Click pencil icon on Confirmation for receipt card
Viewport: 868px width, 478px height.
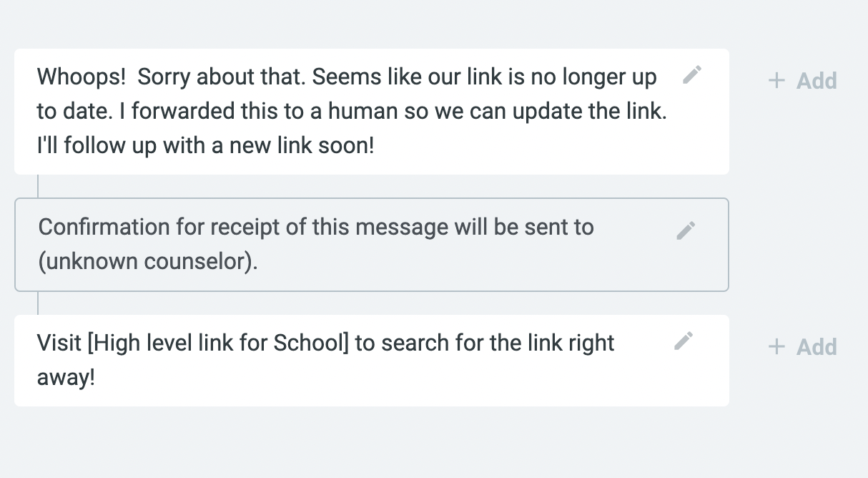click(686, 230)
